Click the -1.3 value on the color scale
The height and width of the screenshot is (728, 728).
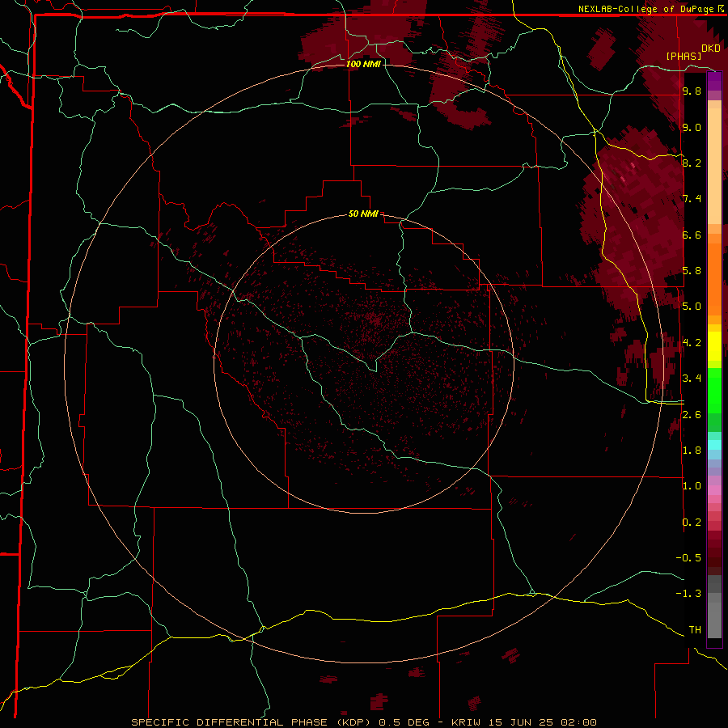(x=688, y=594)
